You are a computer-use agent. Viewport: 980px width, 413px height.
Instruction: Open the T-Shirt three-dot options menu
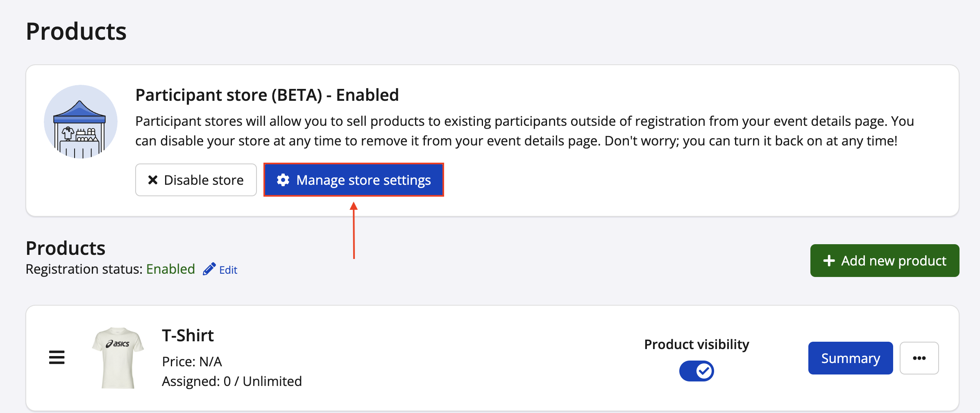(919, 358)
